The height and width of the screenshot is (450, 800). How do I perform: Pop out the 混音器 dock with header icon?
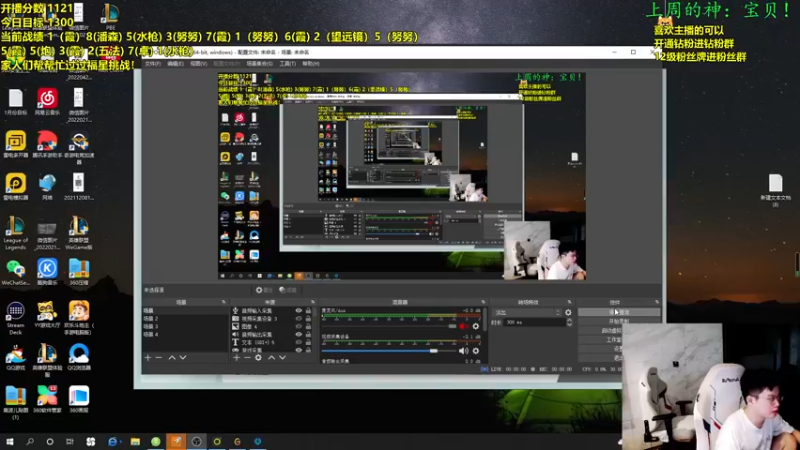click(483, 302)
